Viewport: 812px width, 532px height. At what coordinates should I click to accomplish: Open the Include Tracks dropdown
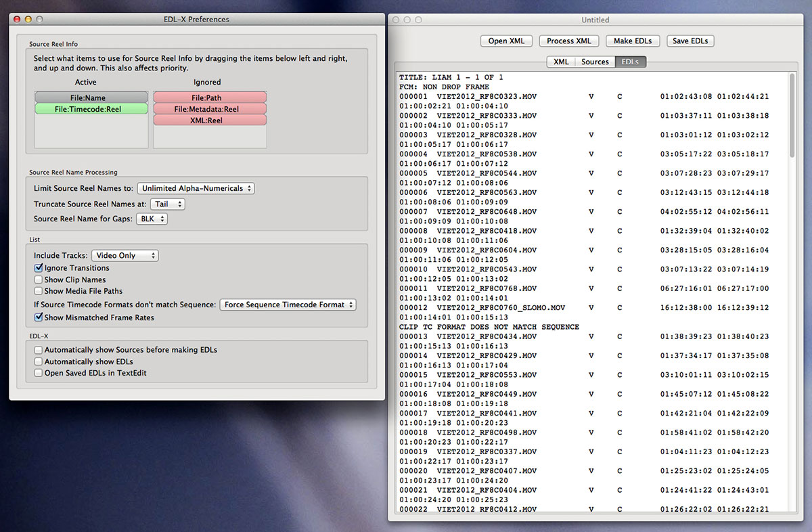tap(125, 255)
